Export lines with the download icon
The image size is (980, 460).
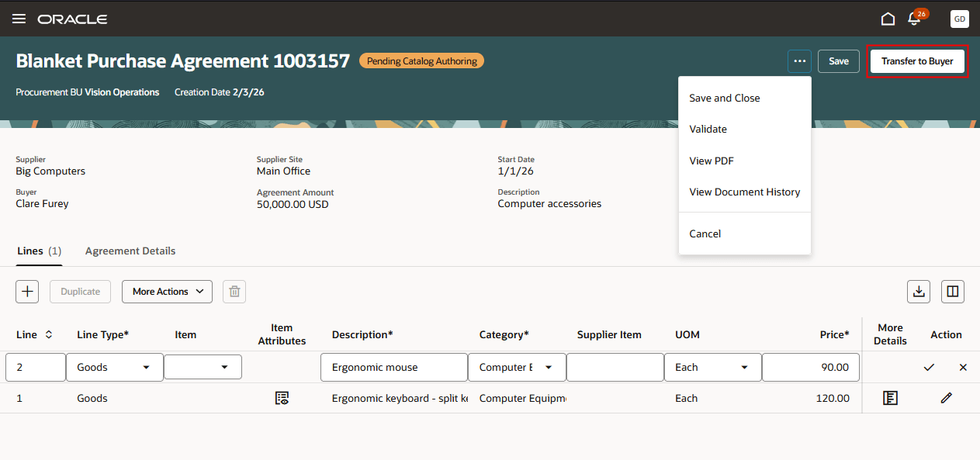click(919, 292)
